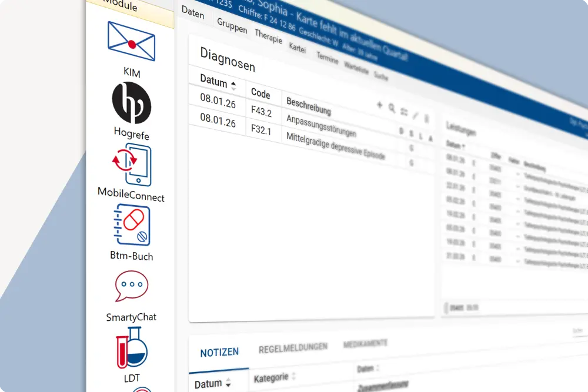The image size is (588, 392).
Task: Open the Therapie menu
Action: click(269, 36)
